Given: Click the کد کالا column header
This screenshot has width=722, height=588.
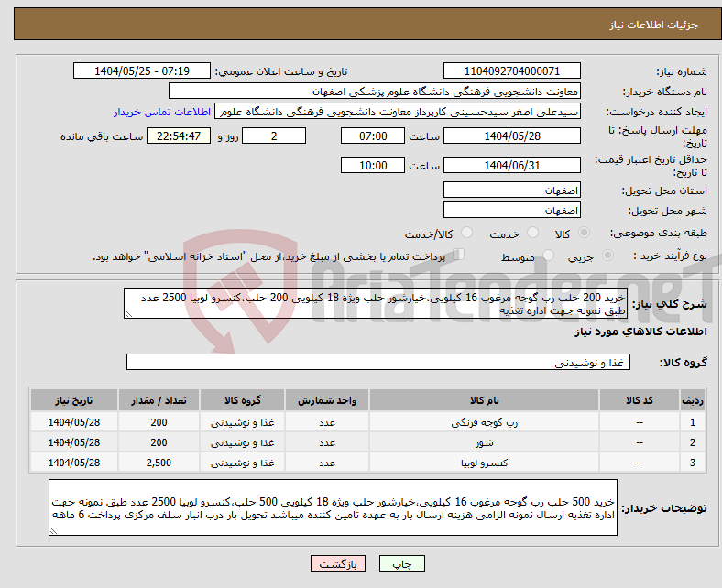Looking at the screenshot, I should coord(640,400).
